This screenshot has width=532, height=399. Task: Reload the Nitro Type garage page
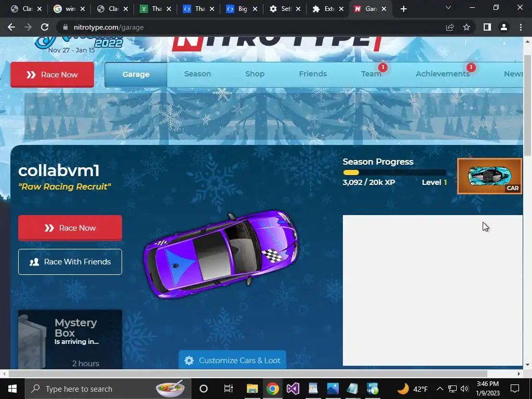point(45,27)
